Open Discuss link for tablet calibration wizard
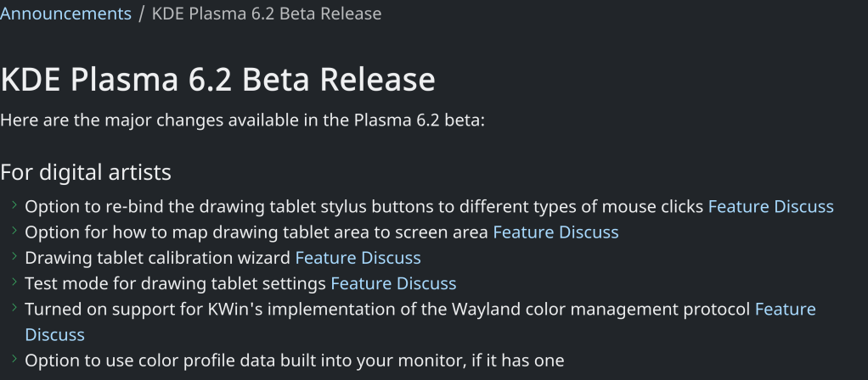Screen dimensions: 868x380 point(392,257)
